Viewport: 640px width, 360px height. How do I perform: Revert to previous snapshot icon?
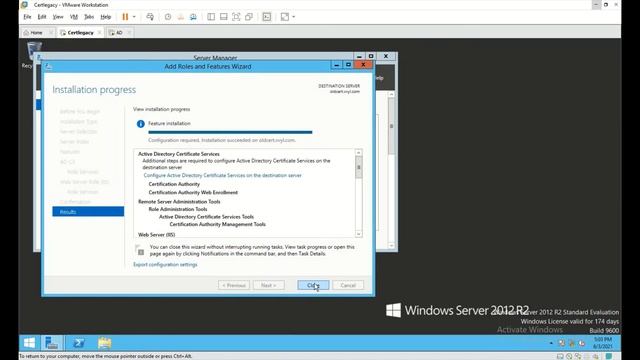pos(180,17)
